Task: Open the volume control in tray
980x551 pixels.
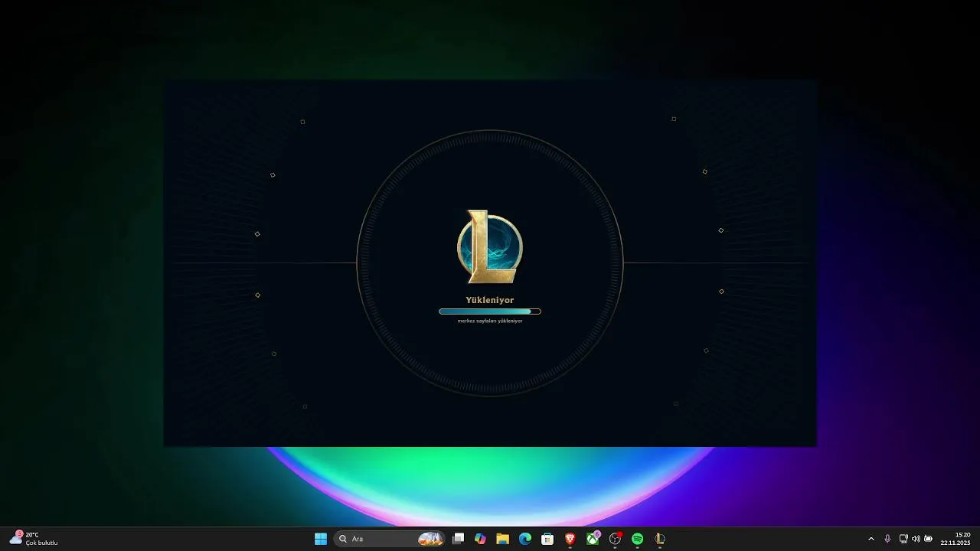Action: 916,539
